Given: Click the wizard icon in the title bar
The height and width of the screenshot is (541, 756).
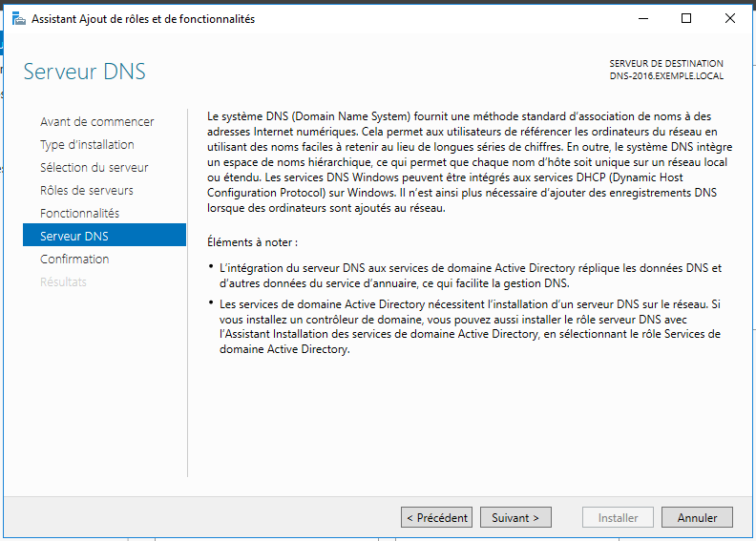Looking at the screenshot, I should (19, 19).
